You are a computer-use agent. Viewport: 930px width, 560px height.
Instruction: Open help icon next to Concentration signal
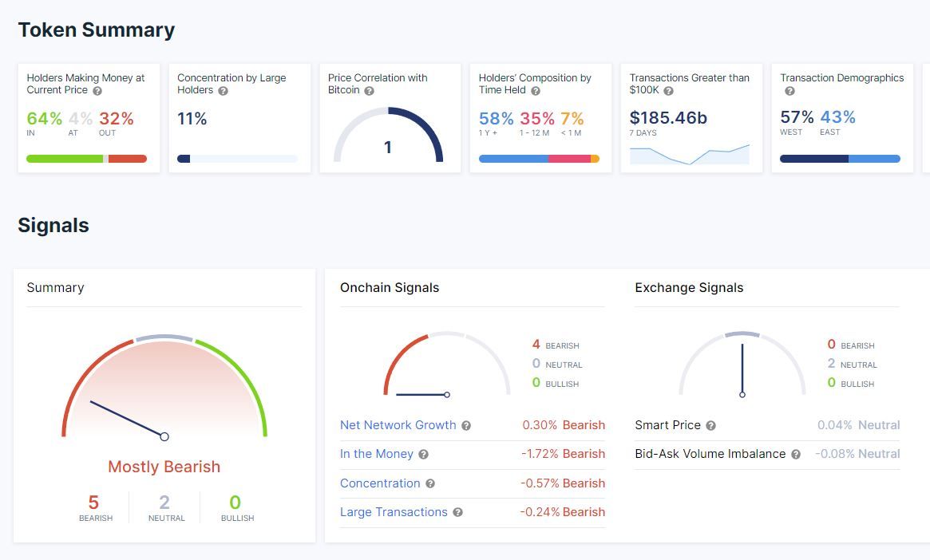pyautogui.click(x=430, y=483)
